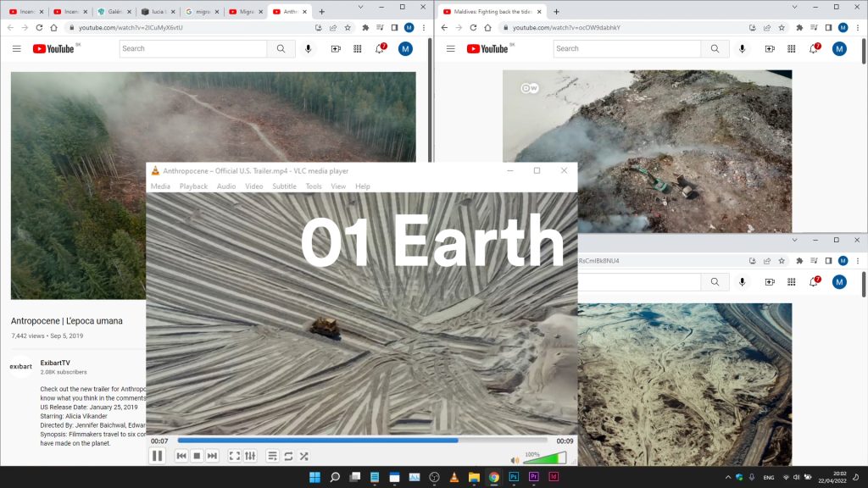Image resolution: width=868 pixels, height=488 pixels.
Task: Open the VLC Subtitle menu
Action: click(x=285, y=186)
